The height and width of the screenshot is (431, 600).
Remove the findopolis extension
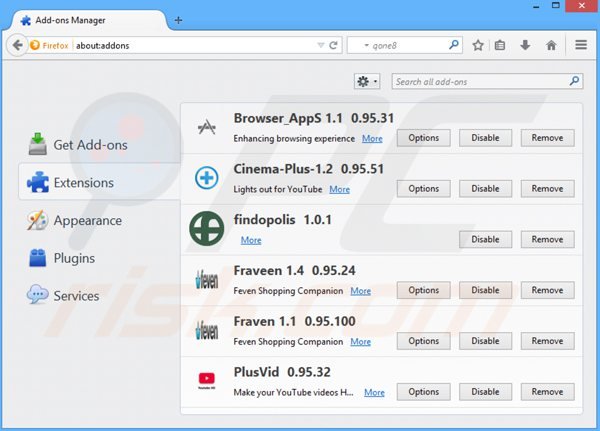(547, 239)
